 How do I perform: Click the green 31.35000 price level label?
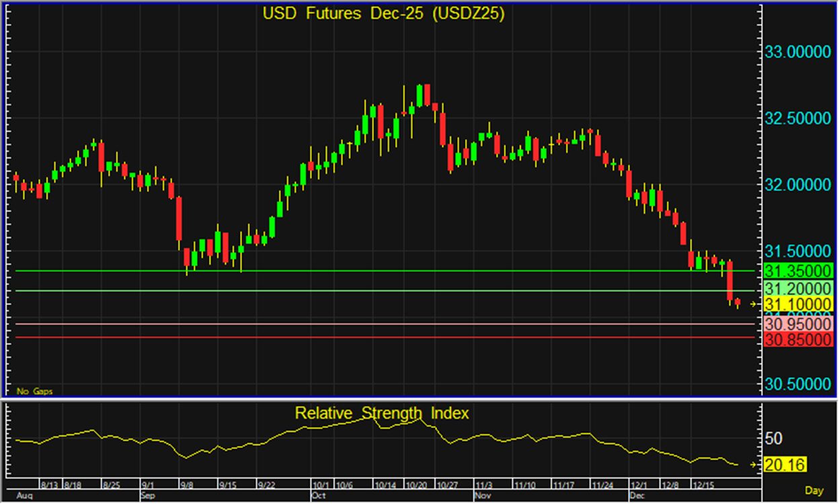[x=797, y=271]
